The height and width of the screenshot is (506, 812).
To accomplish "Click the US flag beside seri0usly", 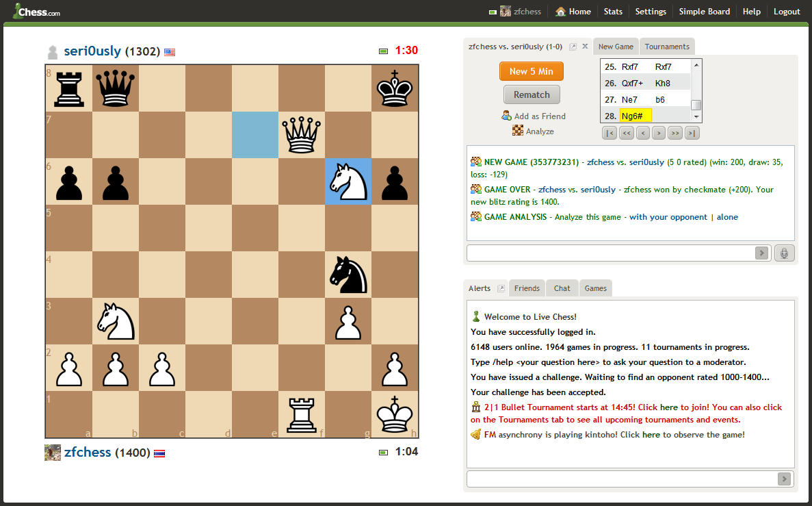I will click(170, 52).
